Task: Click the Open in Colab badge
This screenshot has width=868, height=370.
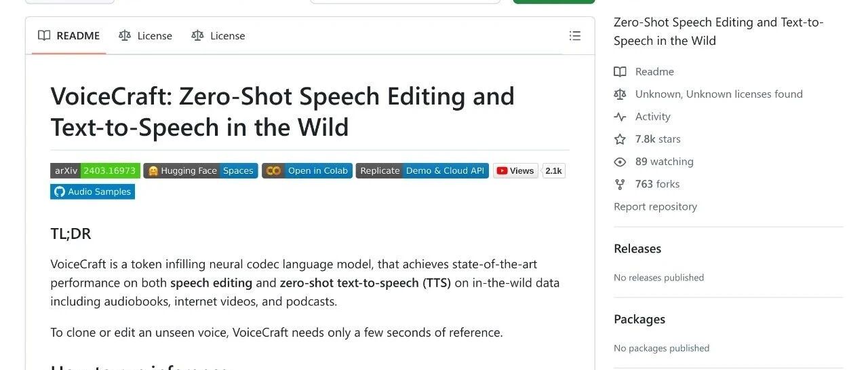Action: pos(307,171)
